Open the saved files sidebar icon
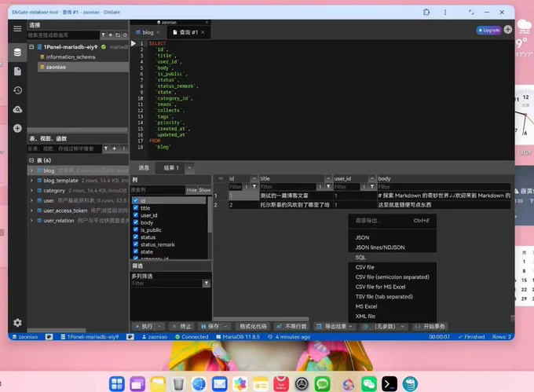The width and height of the screenshot is (534, 392). (17, 71)
